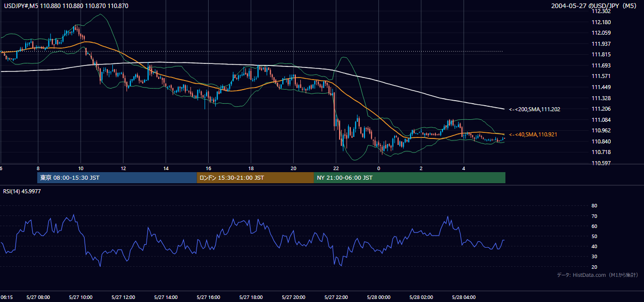The image size is (644, 302).
Task: Click price level 110.718 on the axis
Action: (x=601, y=152)
